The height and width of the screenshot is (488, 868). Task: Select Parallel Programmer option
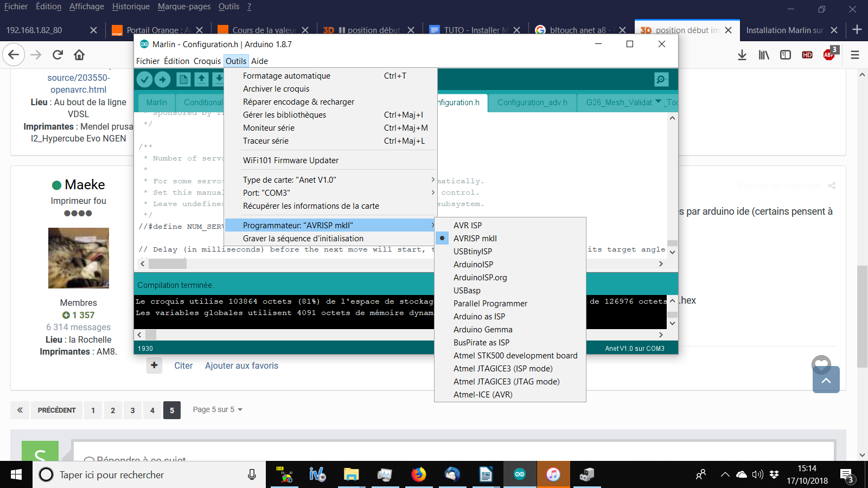point(510,304)
